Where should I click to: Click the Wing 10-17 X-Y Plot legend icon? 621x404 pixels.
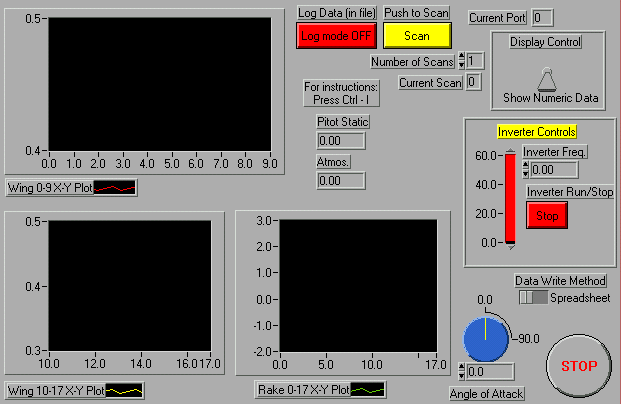pos(124,389)
